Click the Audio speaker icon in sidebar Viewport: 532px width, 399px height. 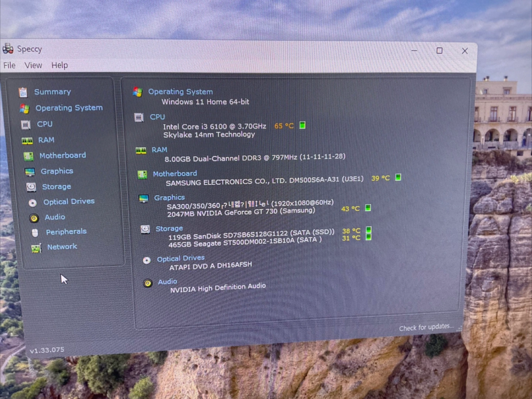tap(34, 218)
